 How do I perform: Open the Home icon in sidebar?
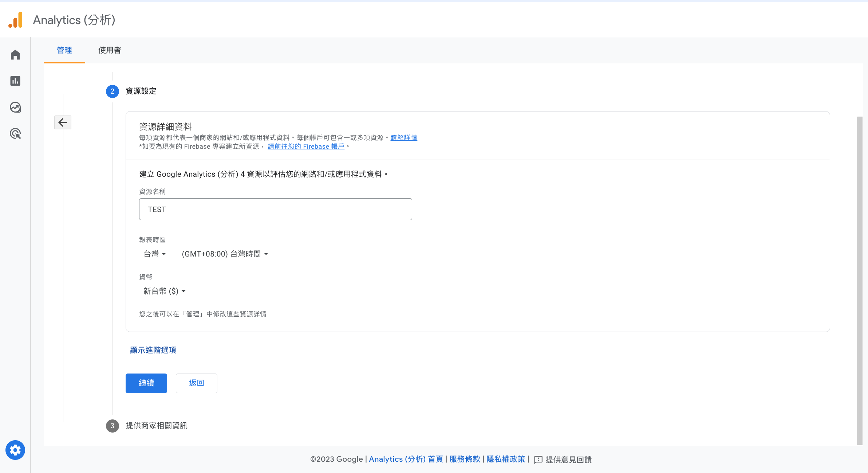coord(15,55)
